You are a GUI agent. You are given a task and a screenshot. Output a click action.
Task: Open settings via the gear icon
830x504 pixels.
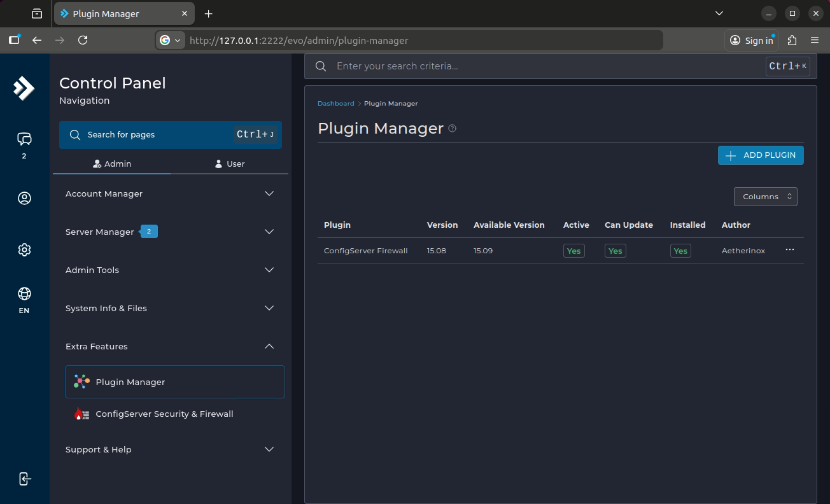[x=24, y=249]
